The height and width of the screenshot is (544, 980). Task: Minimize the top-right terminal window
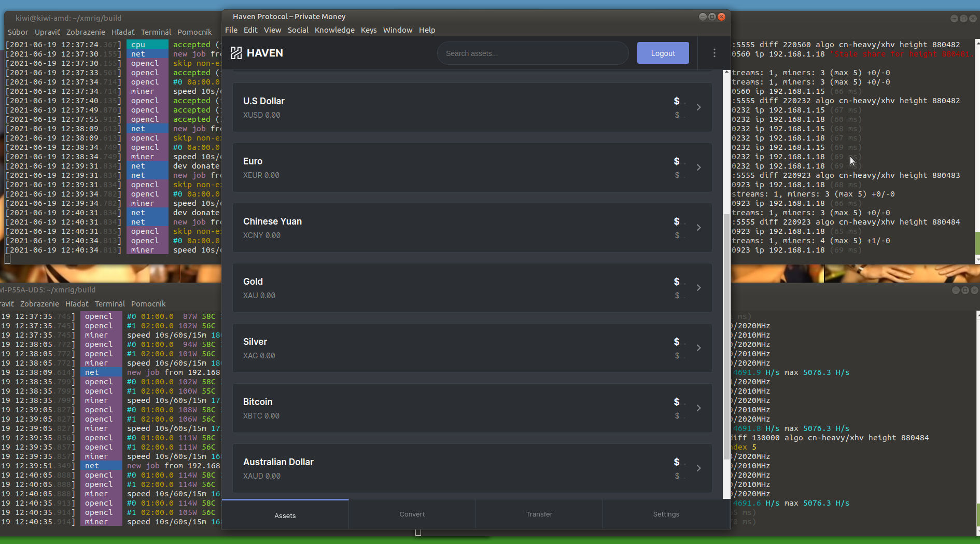point(954,18)
